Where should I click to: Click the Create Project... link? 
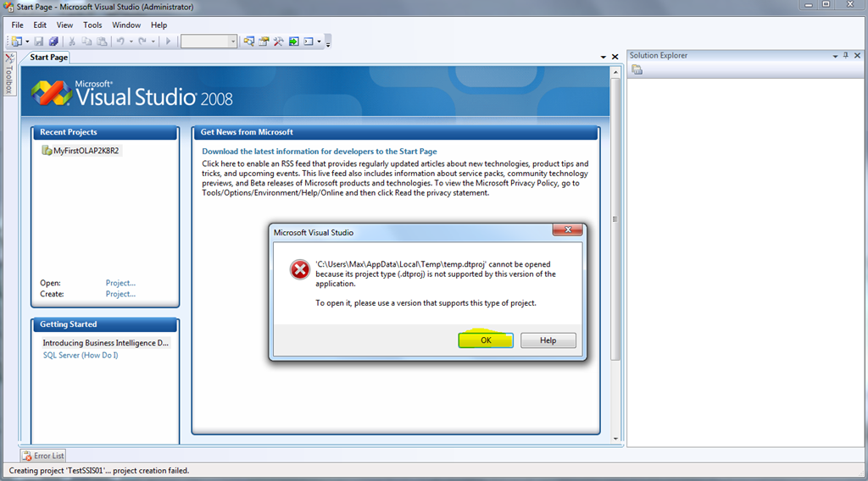click(120, 294)
